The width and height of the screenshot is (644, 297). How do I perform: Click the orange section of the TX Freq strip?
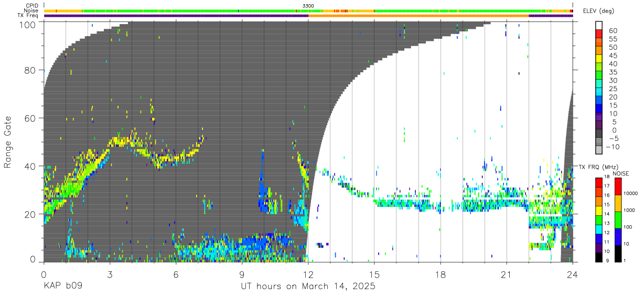[418, 16]
